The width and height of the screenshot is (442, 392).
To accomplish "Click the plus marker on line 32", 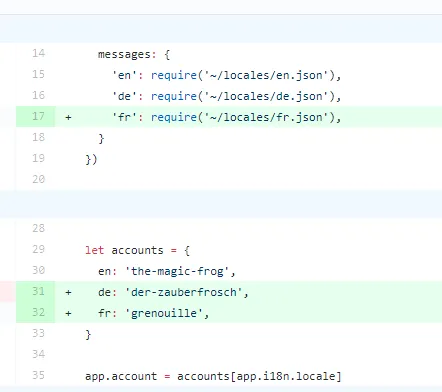I will (x=68, y=313).
